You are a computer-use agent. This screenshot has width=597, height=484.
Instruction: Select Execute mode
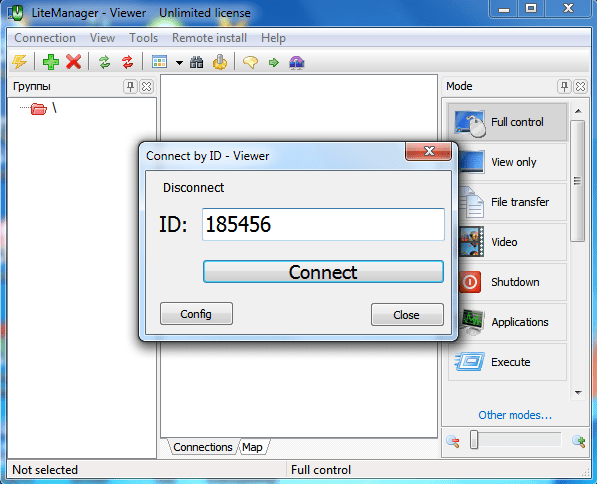tap(508, 362)
